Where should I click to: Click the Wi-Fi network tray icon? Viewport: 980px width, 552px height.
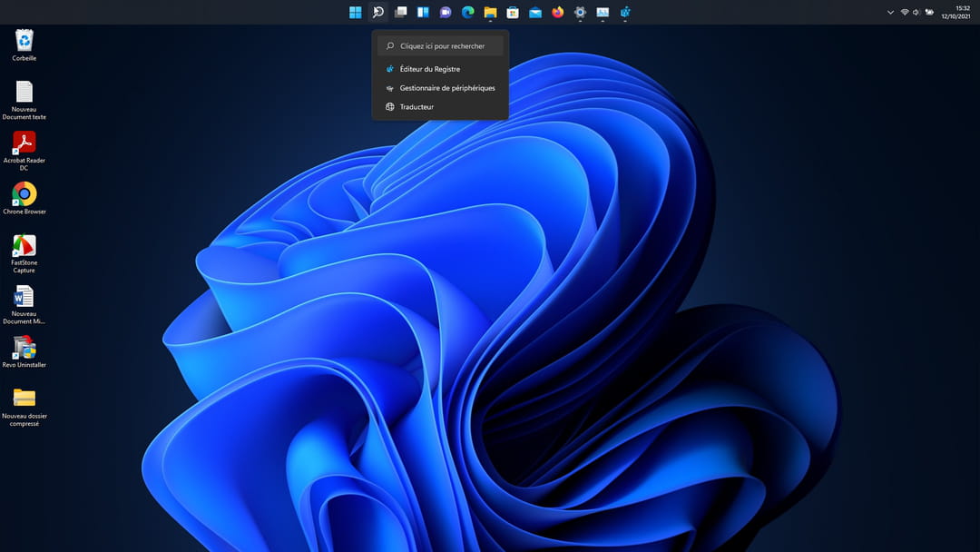905,12
